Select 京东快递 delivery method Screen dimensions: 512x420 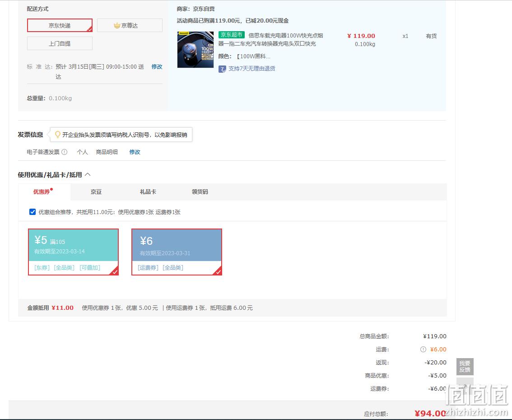(x=60, y=25)
